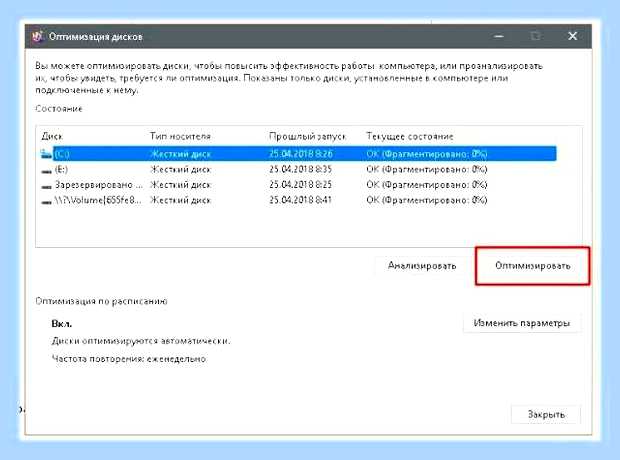This screenshot has height=460, width=620.
Task: Click the Зарезервировано drive icon
Action: 46,186
